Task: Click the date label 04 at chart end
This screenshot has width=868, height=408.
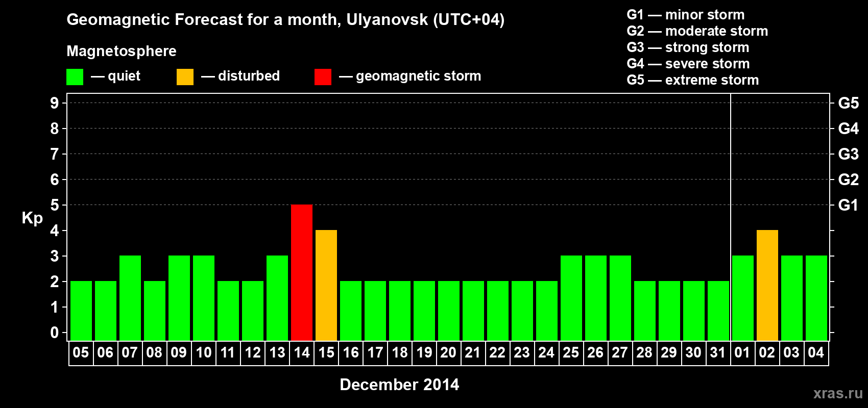Action: (x=816, y=353)
